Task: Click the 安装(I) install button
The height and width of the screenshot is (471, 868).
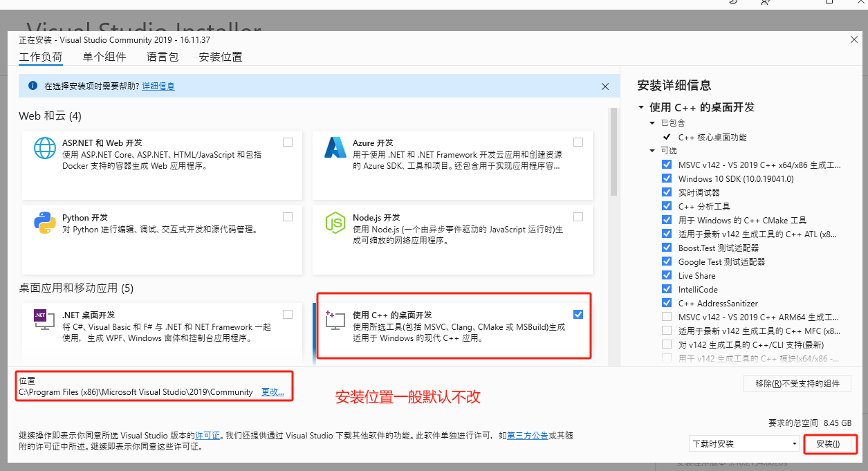Action: (x=829, y=444)
